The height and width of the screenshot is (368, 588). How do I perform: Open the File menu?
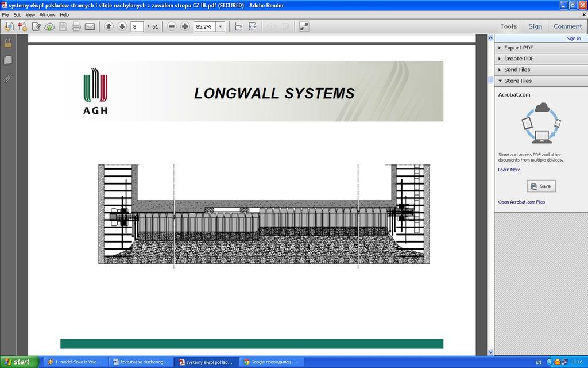point(5,14)
